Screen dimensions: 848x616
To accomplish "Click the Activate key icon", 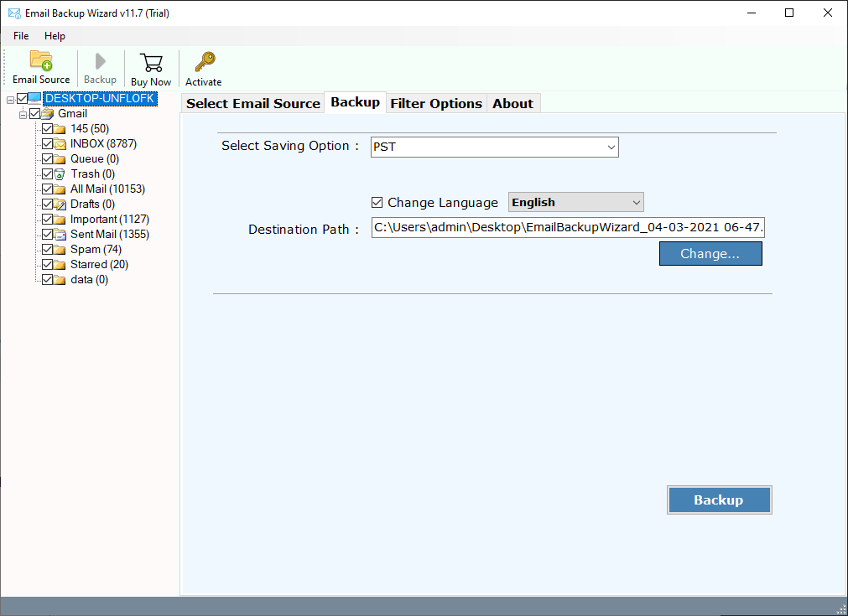I will 205,62.
